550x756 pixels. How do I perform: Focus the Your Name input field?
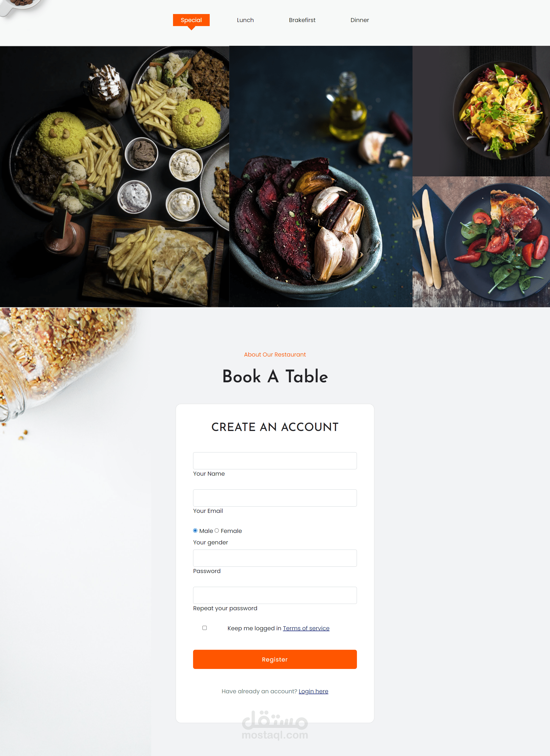[275, 460]
